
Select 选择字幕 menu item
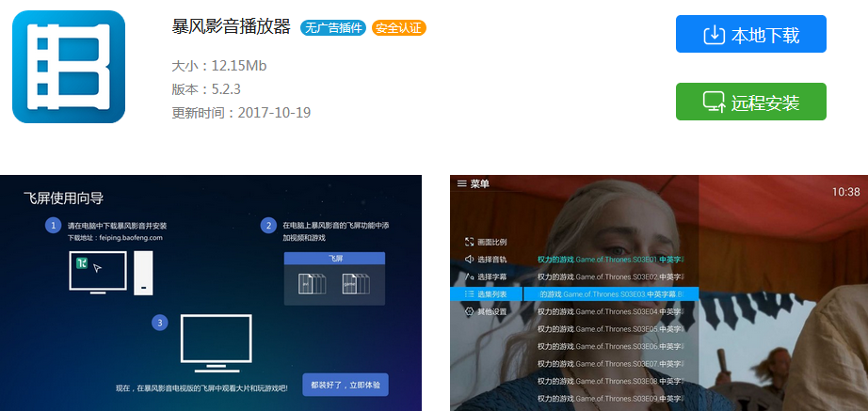point(486,277)
